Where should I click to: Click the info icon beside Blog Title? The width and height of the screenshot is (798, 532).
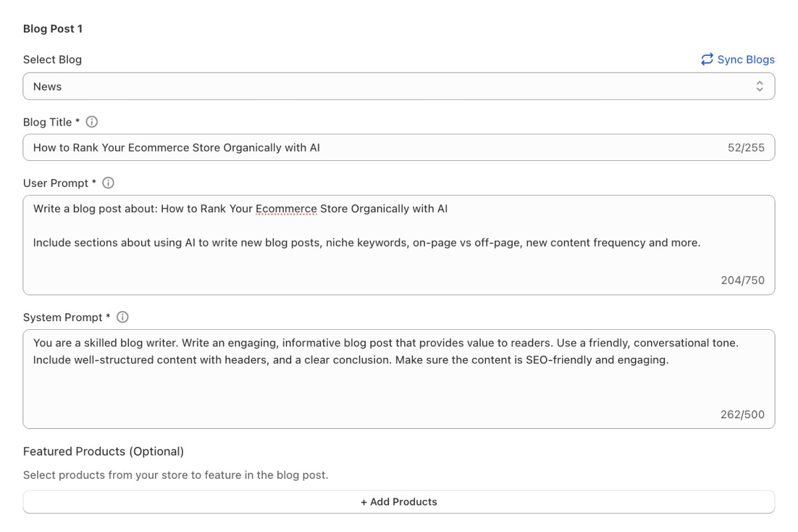click(92, 122)
